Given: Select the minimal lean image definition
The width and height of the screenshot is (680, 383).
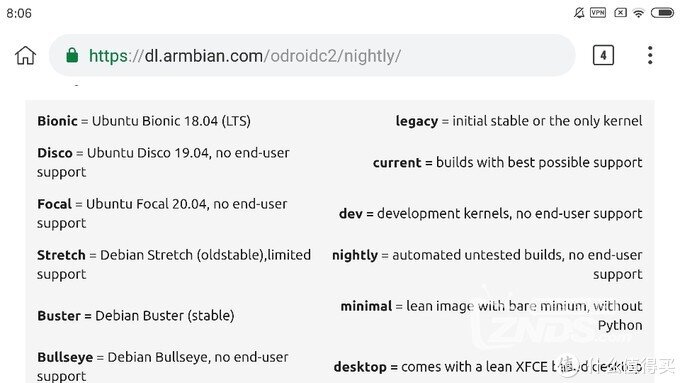Looking at the screenshot, I should (x=491, y=315).
